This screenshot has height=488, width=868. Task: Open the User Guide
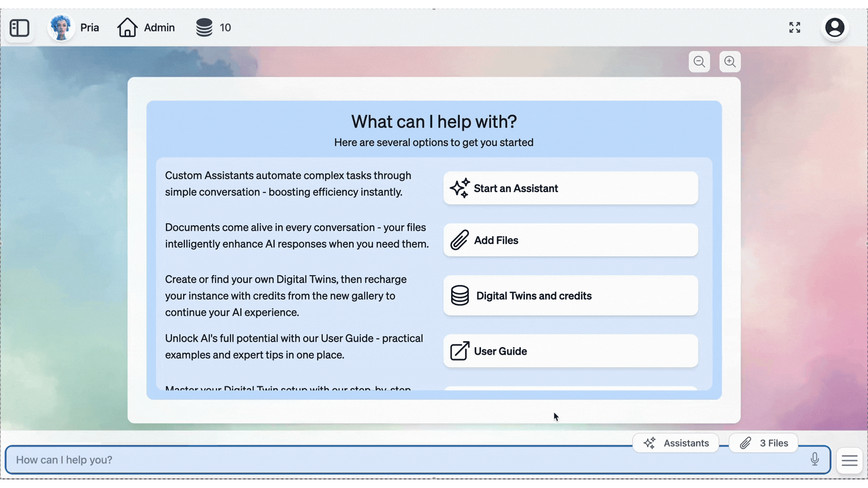coord(570,351)
